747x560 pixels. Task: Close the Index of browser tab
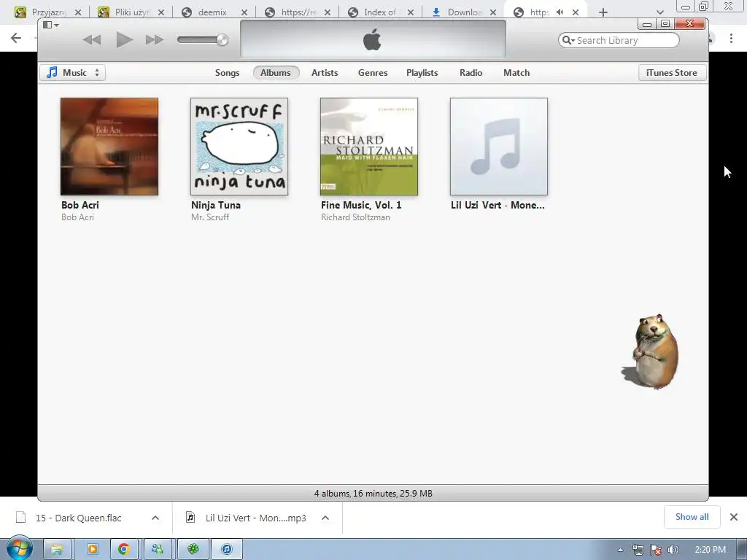point(411,12)
